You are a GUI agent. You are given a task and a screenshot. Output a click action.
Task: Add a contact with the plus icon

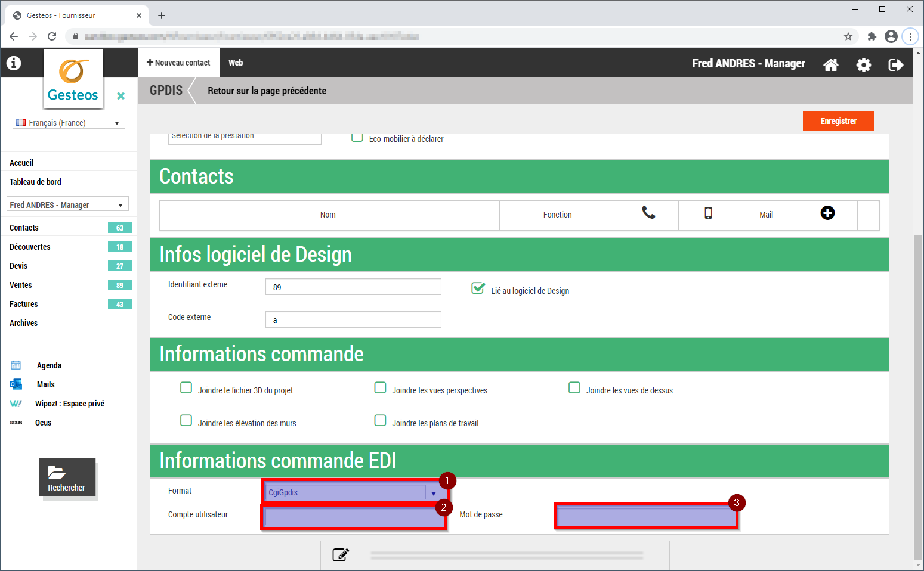(x=827, y=213)
